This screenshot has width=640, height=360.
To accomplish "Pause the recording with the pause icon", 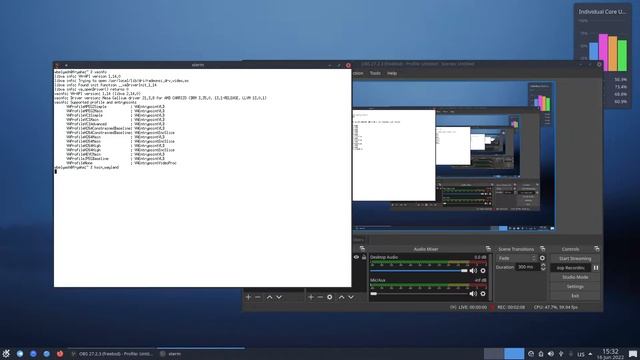I will (596, 268).
